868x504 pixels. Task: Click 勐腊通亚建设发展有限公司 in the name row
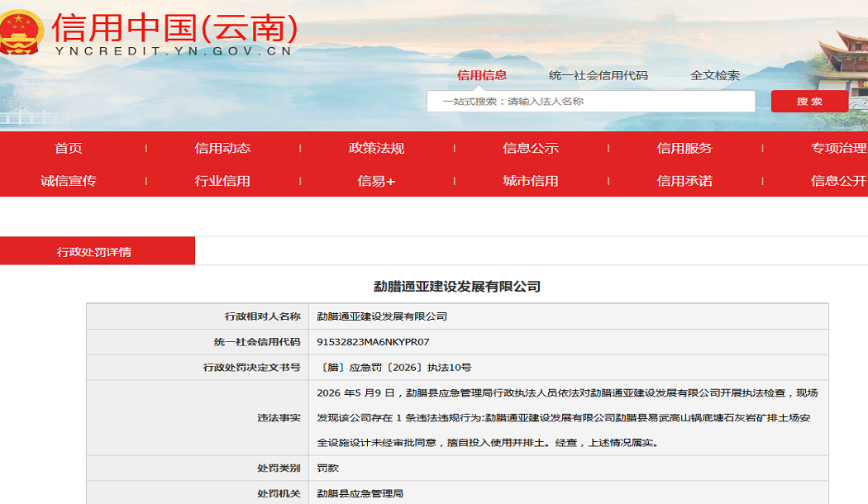click(x=382, y=316)
